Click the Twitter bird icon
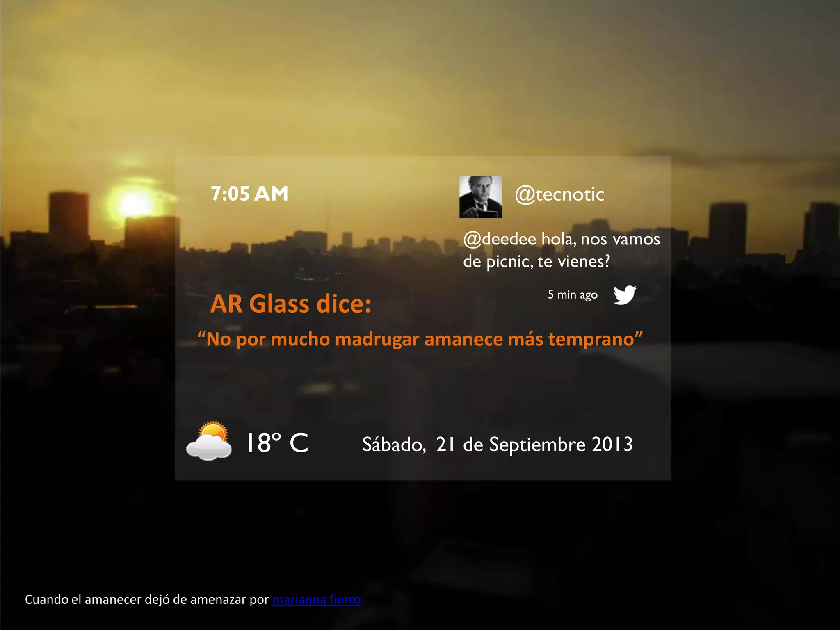This screenshot has height=630, width=840. 625,295
